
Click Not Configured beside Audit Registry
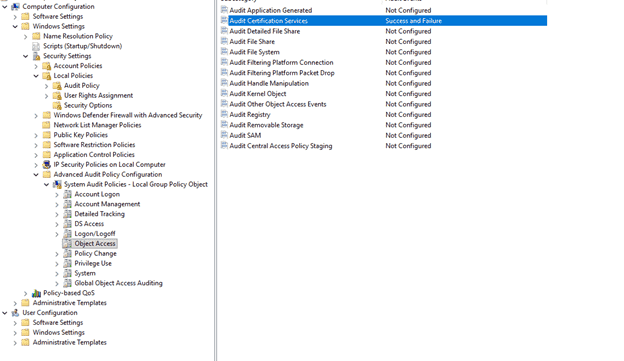408,115
